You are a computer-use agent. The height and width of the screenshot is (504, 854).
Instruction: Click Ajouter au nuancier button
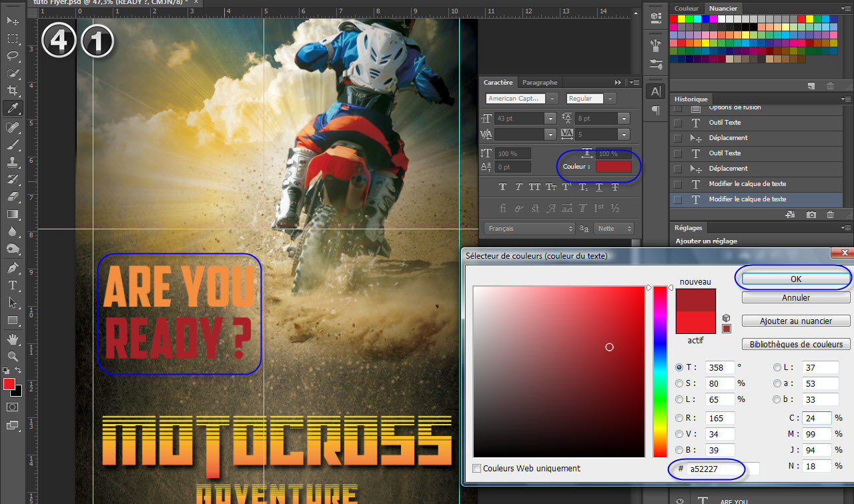coord(796,321)
